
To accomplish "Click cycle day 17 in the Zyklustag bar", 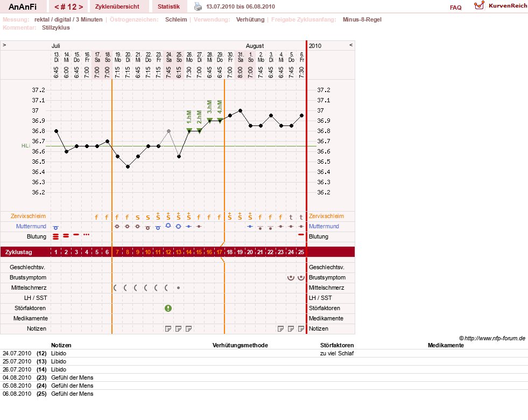I will pos(219,252).
